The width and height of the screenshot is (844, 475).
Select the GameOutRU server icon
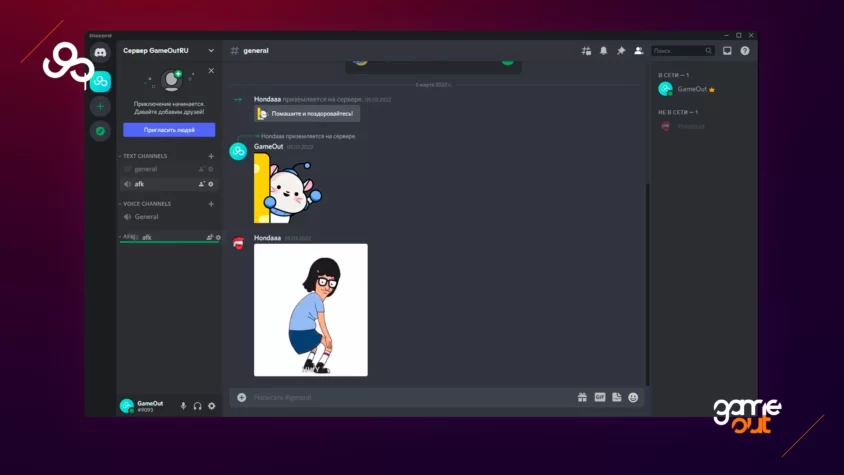point(100,81)
